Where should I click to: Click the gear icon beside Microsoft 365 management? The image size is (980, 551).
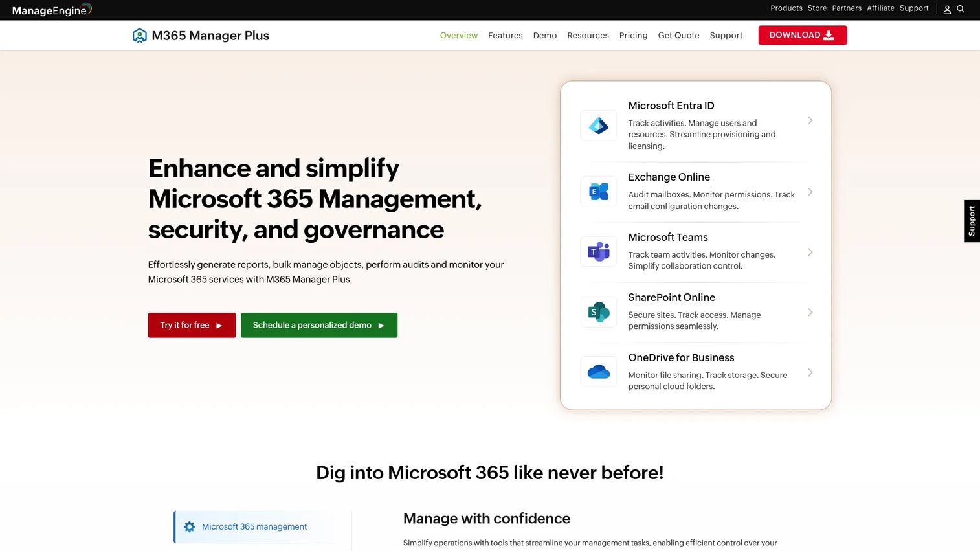[x=189, y=527]
